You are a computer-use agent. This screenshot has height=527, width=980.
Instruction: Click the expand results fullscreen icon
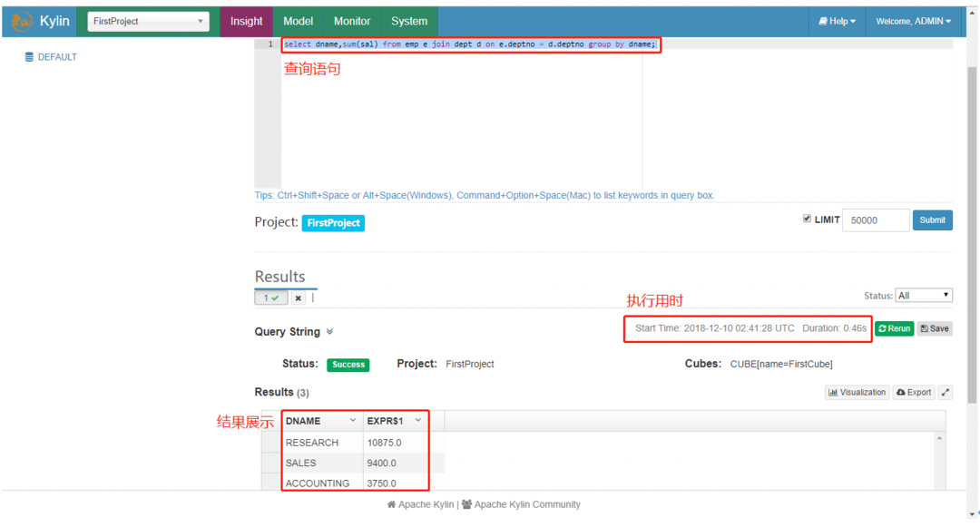[x=945, y=392]
